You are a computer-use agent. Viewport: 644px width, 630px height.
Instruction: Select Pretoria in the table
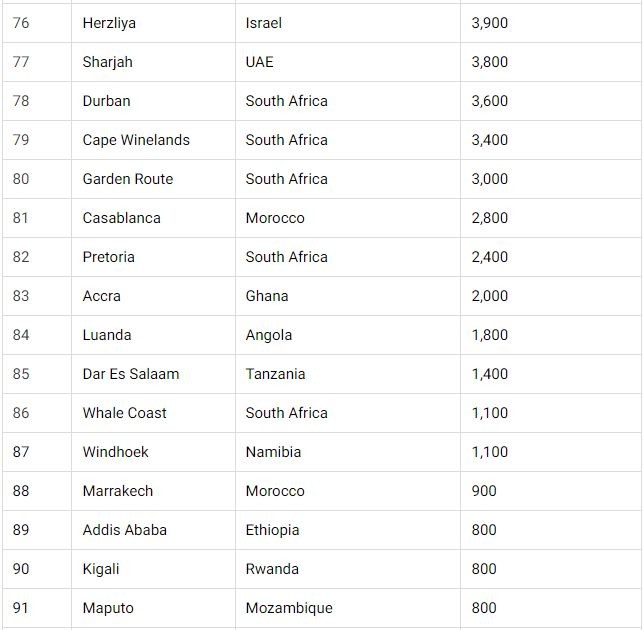point(108,257)
